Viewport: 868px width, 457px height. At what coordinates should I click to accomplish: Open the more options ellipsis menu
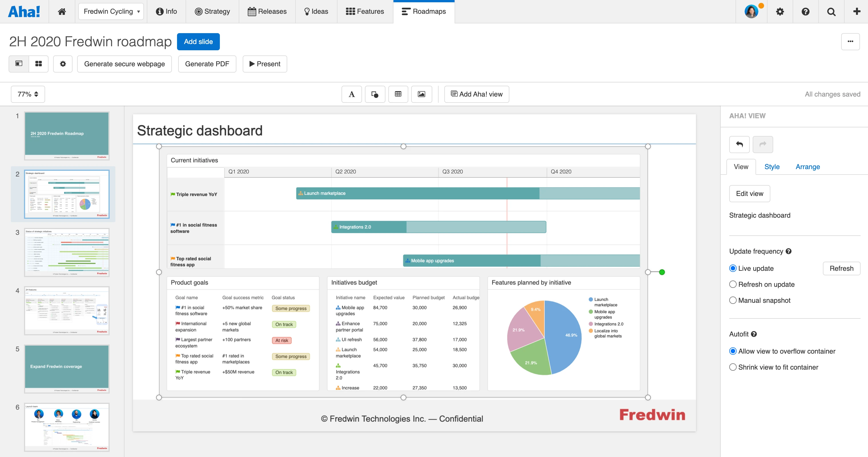point(850,41)
